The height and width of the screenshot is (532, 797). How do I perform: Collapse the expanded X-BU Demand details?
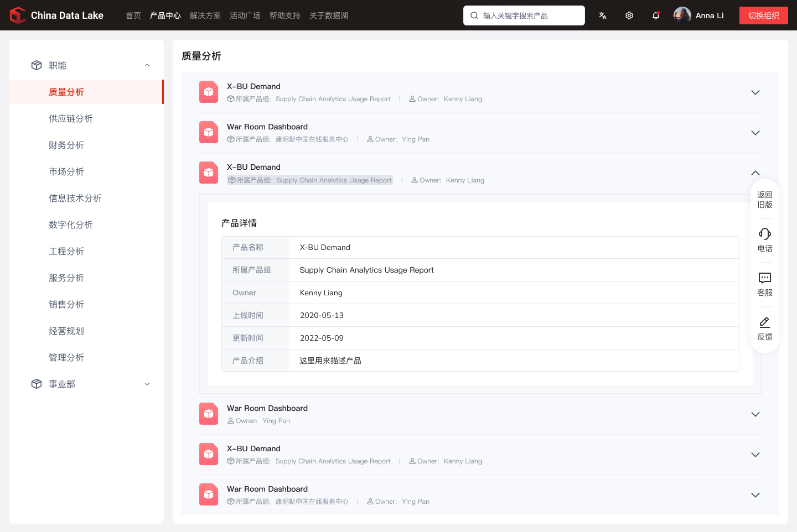pos(755,173)
